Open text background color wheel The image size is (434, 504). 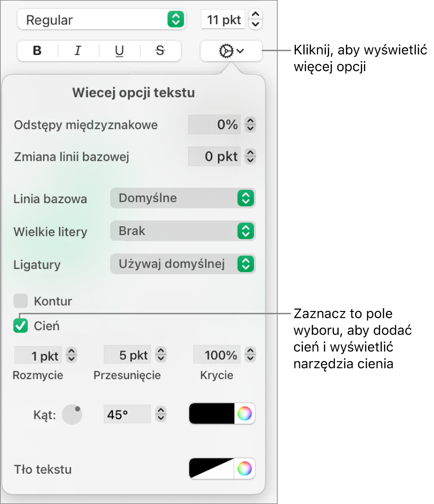pos(244,468)
